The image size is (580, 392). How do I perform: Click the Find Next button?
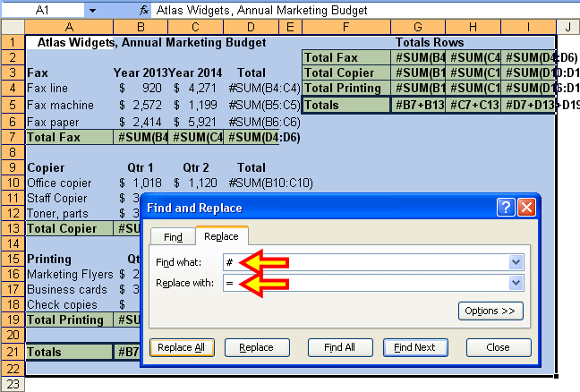[x=415, y=347]
